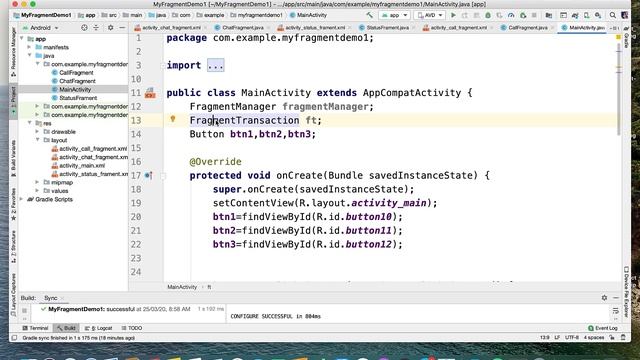Collapse the app module tree node

[x=22, y=39]
